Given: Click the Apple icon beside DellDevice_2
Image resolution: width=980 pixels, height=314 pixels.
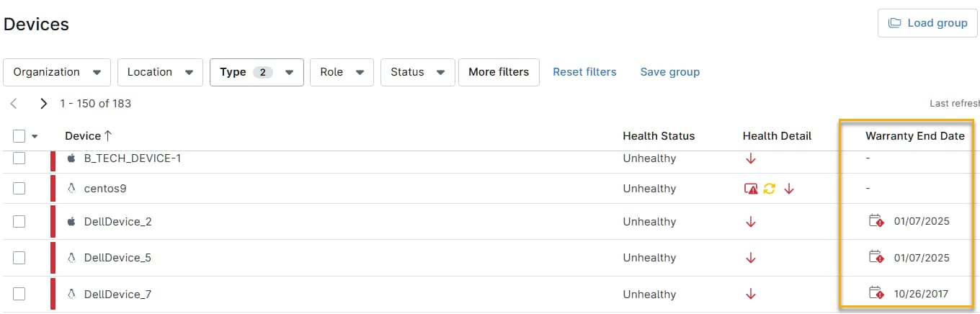Looking at the screenshot, I should tap(71, 222).
